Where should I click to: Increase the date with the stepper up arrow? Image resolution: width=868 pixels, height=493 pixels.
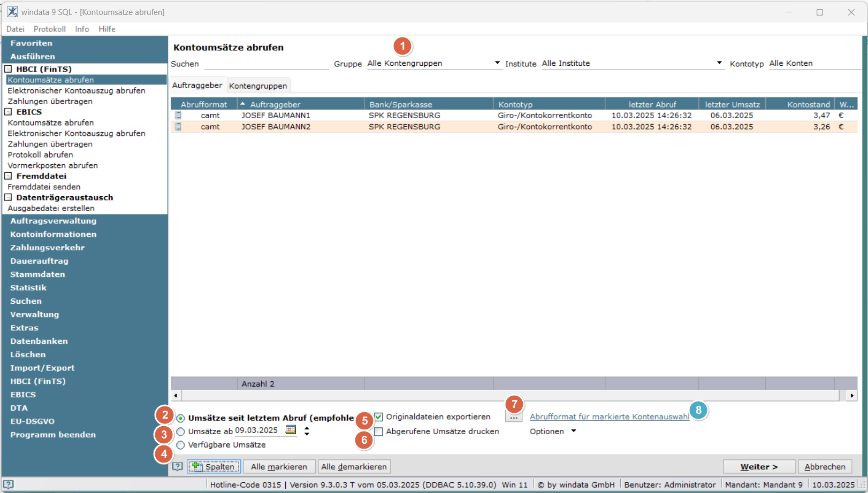tap(307, 428)
